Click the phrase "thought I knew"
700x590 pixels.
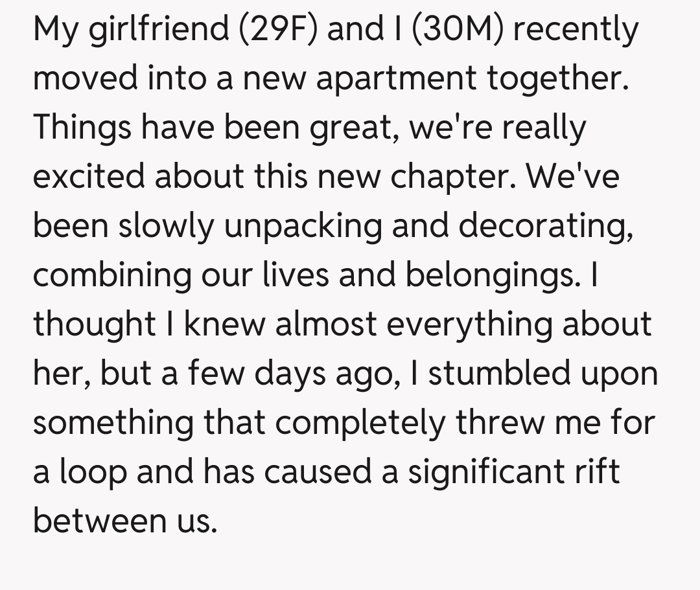click(x=150, y=324)
